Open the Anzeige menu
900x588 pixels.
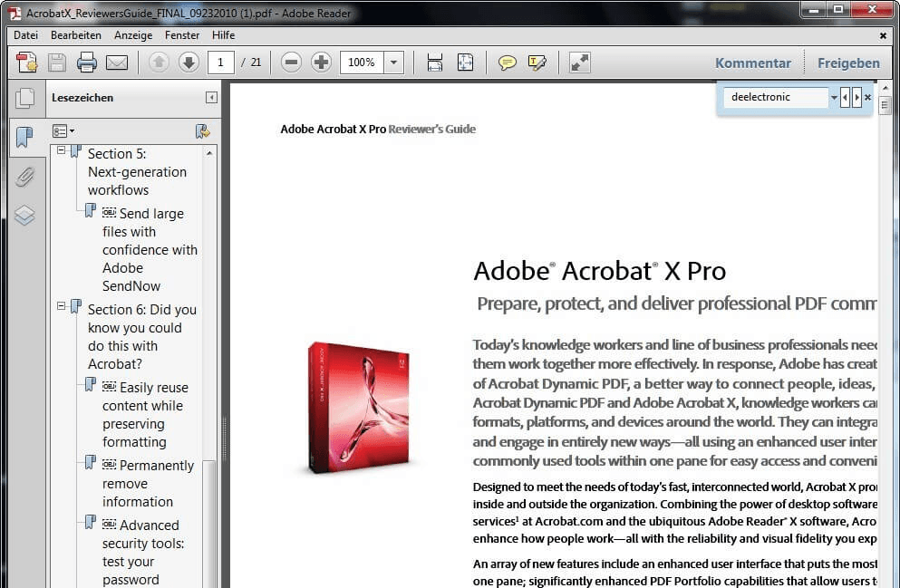pos(133,35)
